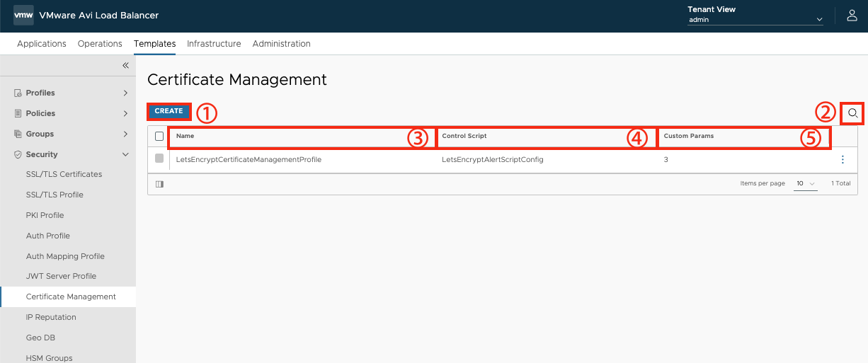Viewport: 868px width, 363px height.
Task: Sort by the Name column header
Action: click(x=185, y=136)
